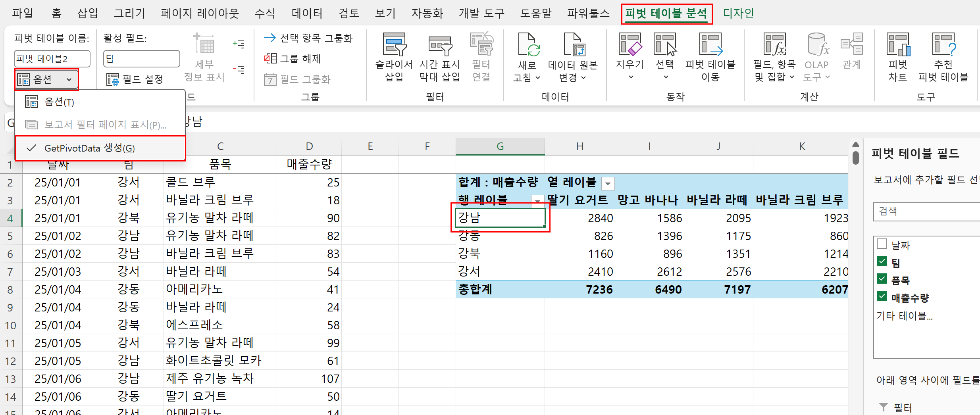980x415 pixels.
Task: Select column K header
Action: 802,146
